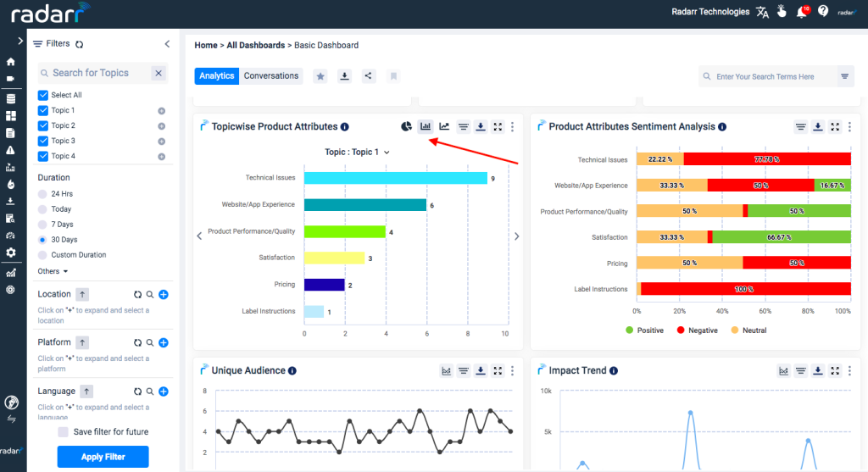
Task: Expand the Location filter with plus
Action: coord(164,295)
